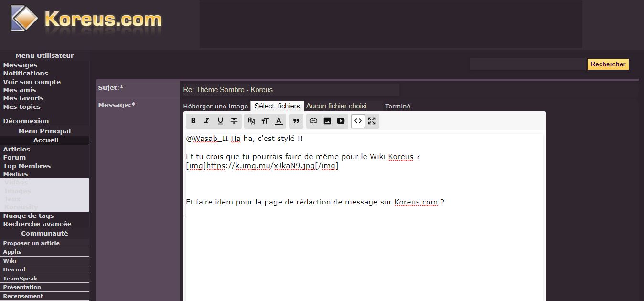This screenshot has height=301, width=644.
Task: Open the text color picker
Action: (279, 121)
